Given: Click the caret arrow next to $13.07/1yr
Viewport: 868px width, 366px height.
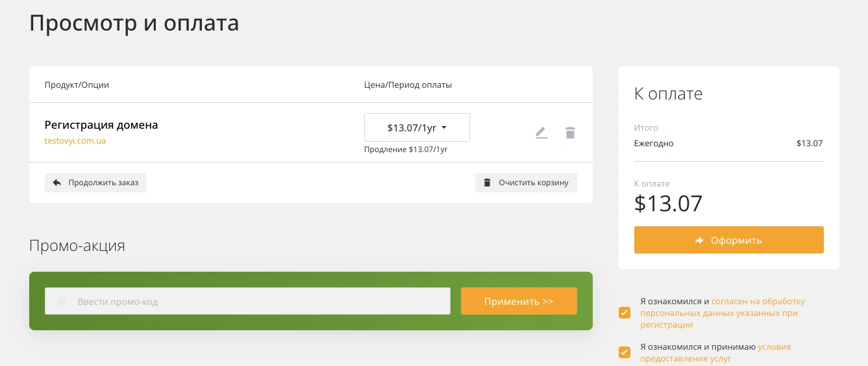Looking at the screenshot, I should [444, 127].
